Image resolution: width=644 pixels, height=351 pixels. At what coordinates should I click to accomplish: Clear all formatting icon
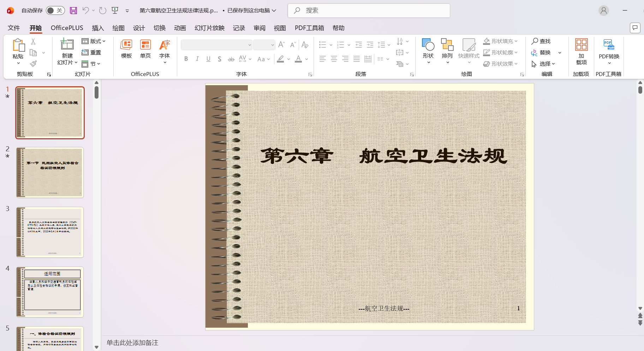(305, 45)
